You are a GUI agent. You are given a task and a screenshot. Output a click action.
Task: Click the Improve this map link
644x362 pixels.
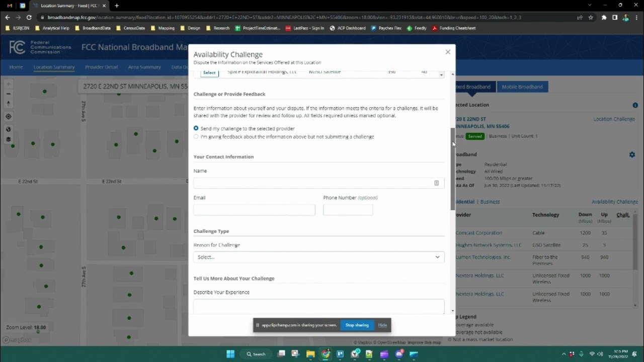pos(424,342)
